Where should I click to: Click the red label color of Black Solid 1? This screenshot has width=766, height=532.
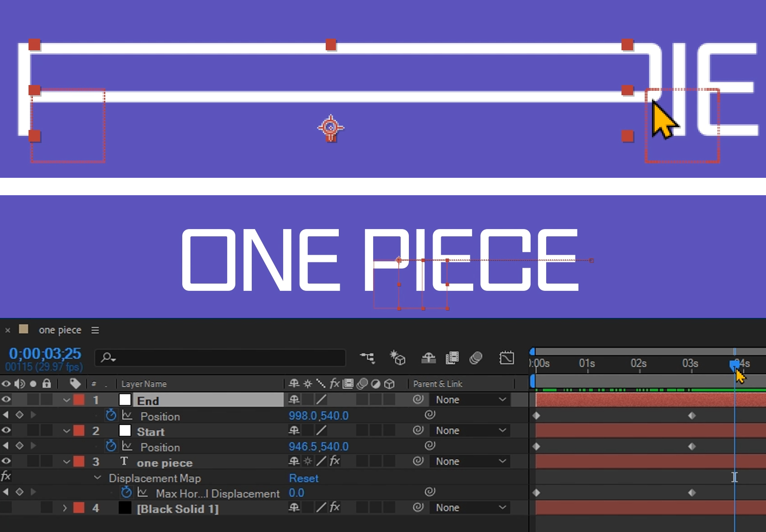point(79,508)
